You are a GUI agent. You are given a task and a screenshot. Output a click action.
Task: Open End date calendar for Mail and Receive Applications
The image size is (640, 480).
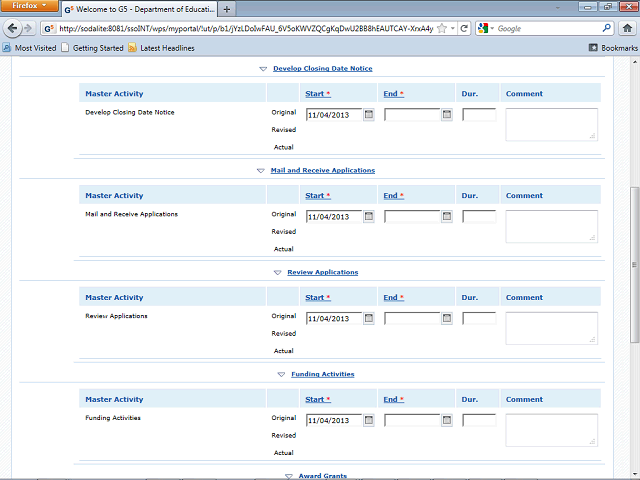(x=447, y=216)
